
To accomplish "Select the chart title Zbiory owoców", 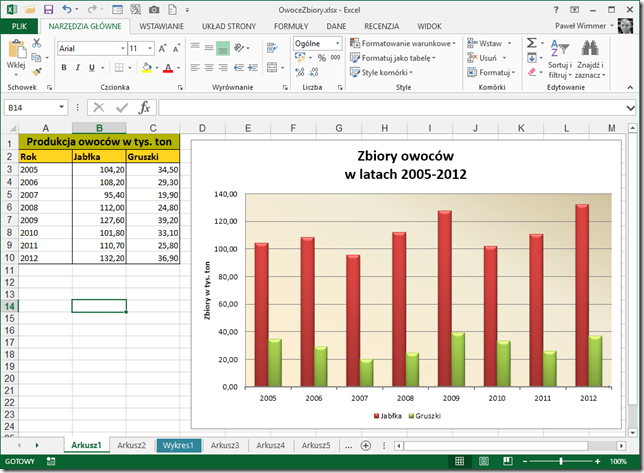I will [x=406, y=165].
